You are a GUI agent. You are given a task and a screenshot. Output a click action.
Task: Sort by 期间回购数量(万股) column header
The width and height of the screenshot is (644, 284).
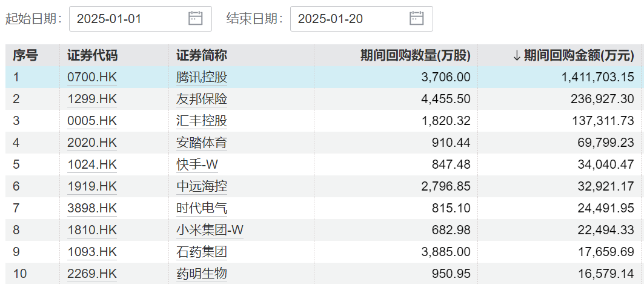tap(416, 55)
